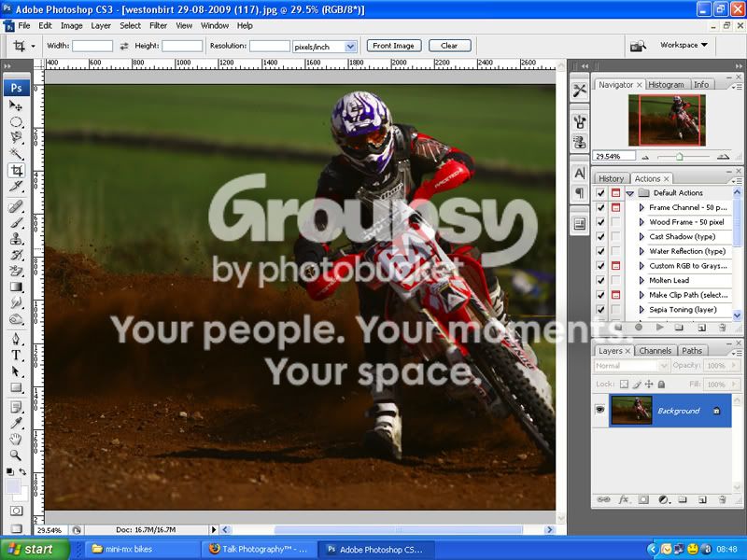The height and width of the screenshot is (560, 747).
Task: Open the Paragraph panel icon
Action: (580, 193)
